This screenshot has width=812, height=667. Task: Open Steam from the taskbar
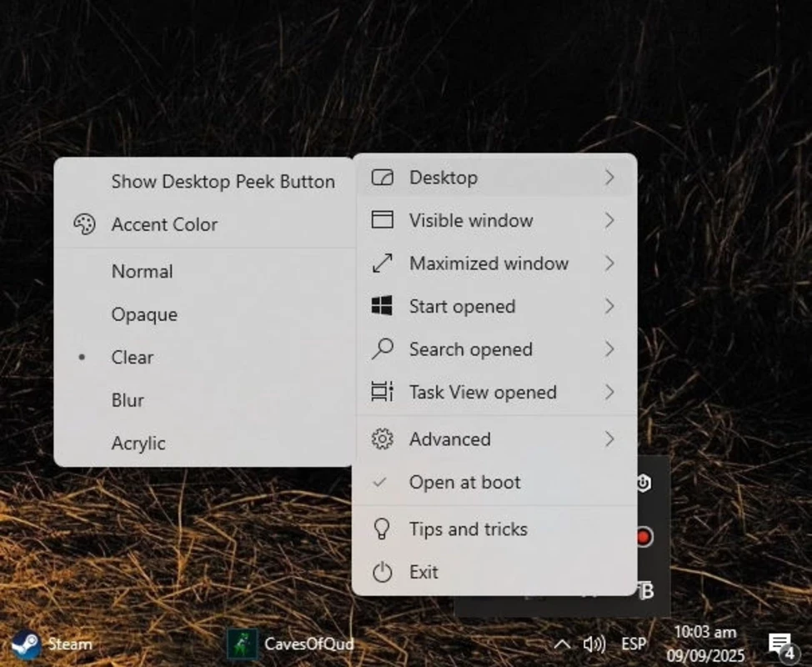(52, 644)
